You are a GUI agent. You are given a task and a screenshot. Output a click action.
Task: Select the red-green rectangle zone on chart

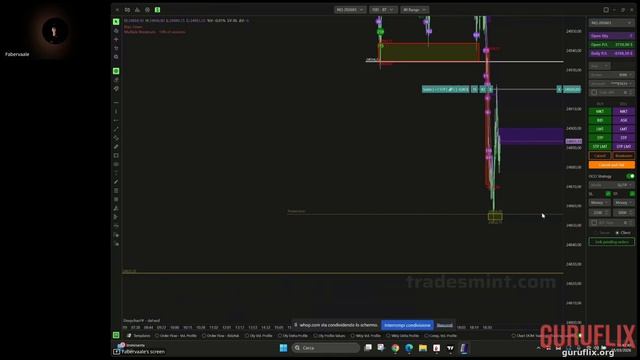(x=429, y=52)
